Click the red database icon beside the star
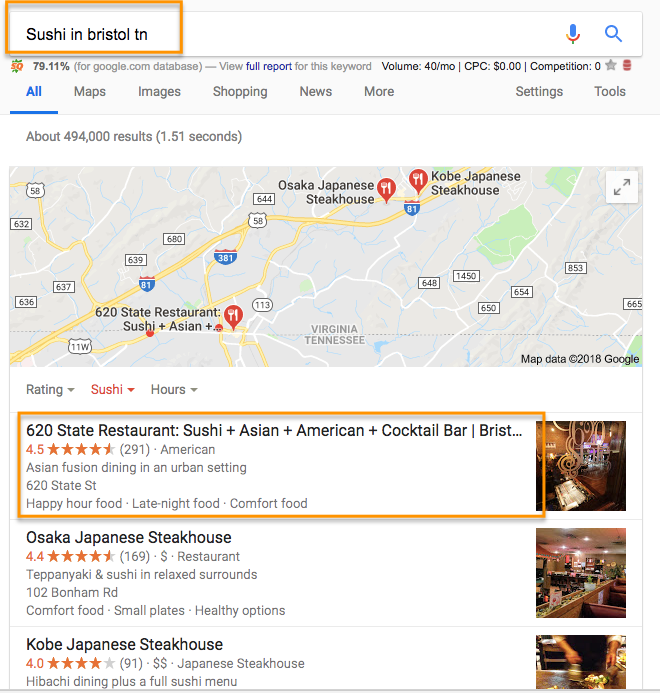 [626, 66]
